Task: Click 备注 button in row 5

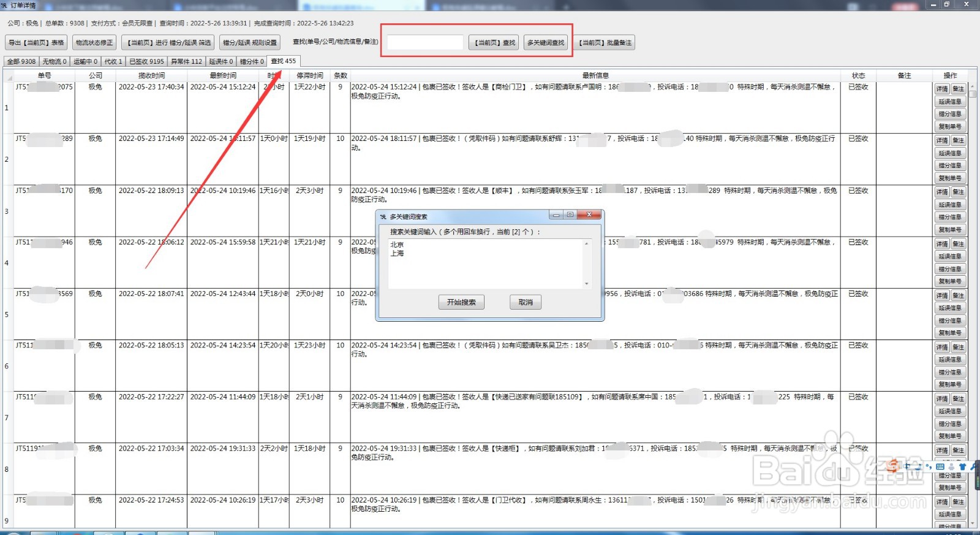Action: coord(959,295)
